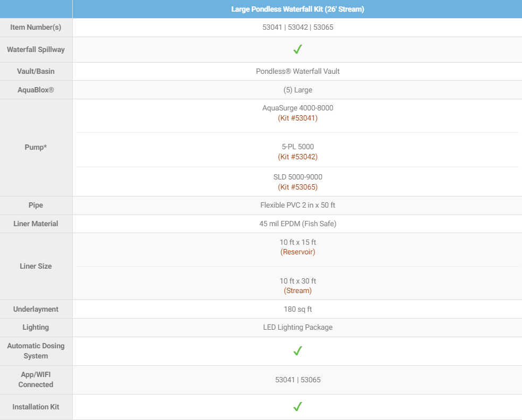Click the Flexible PVC 2 in x 50 ft cell

pos(297,205)
